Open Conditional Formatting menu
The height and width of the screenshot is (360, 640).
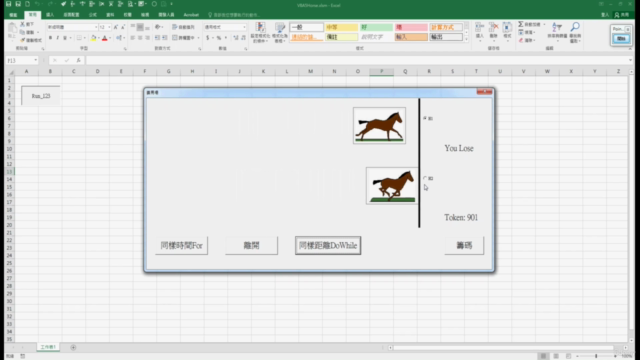[260, 33]
